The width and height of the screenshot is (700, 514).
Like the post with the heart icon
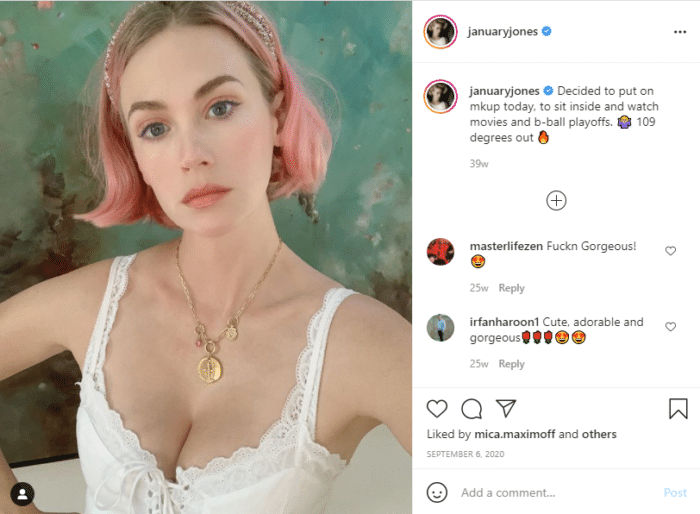(x=437, y=409)
